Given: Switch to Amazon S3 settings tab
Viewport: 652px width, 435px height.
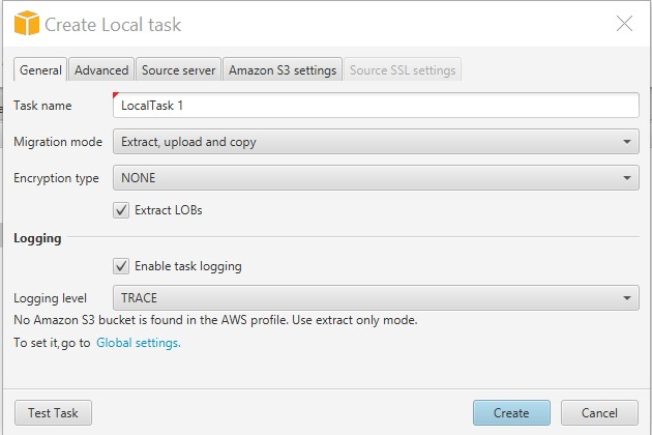Looking at the screenshot, I should [x=282, y=70].
